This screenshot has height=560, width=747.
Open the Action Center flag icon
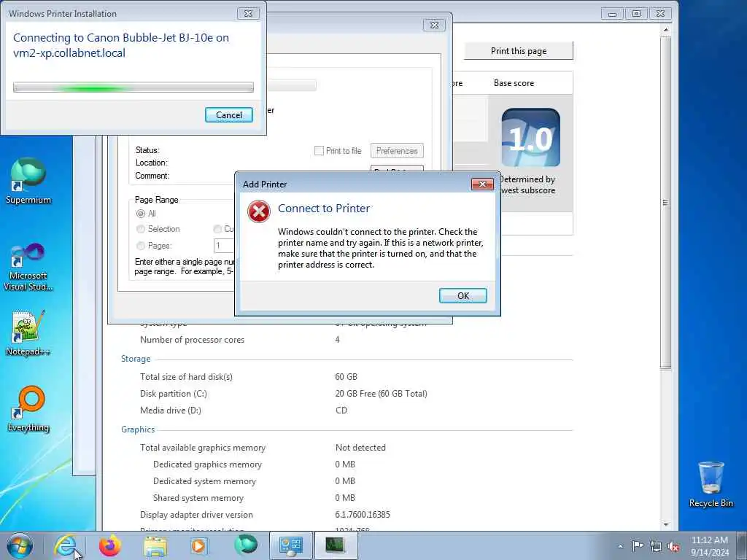click(638, 546)
